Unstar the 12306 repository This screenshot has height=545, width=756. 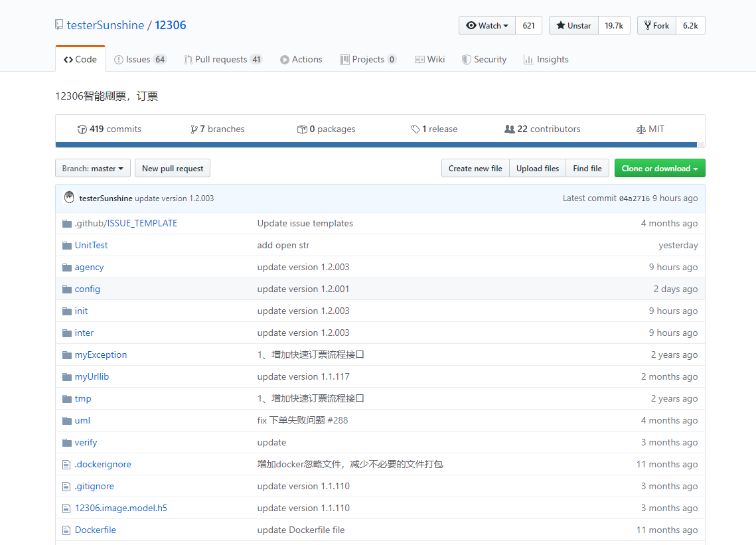[x=573, y=25]
